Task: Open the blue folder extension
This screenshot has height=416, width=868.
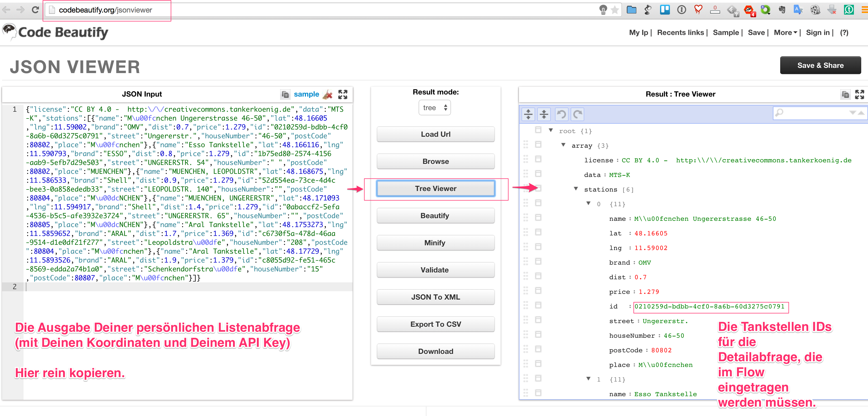Action: [632, 10]
